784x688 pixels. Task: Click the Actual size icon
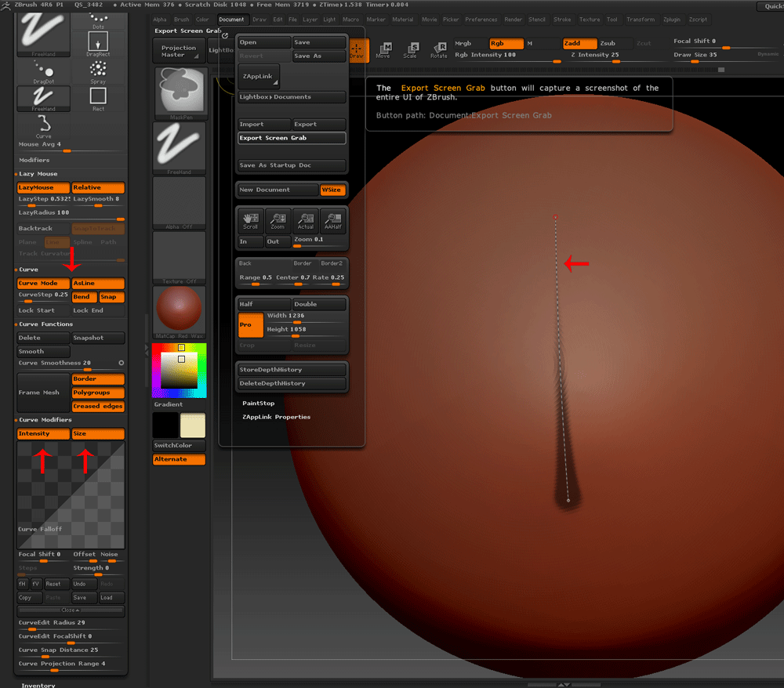[x=306, y=220]
